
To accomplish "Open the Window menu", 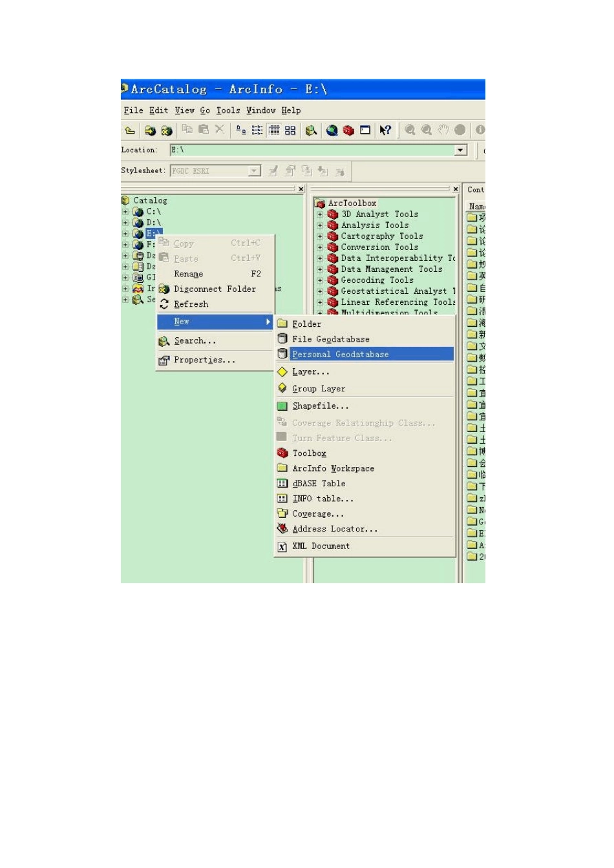I will click(261, 110).
